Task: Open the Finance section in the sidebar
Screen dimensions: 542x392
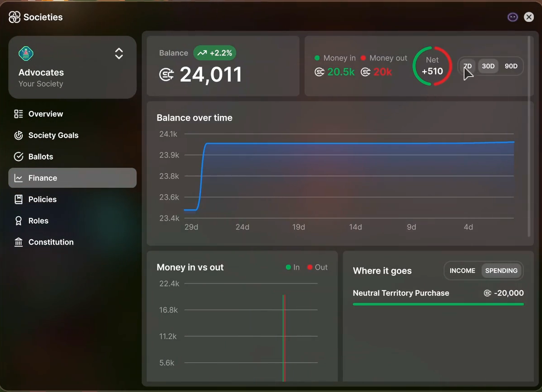Action: [72, 178]
